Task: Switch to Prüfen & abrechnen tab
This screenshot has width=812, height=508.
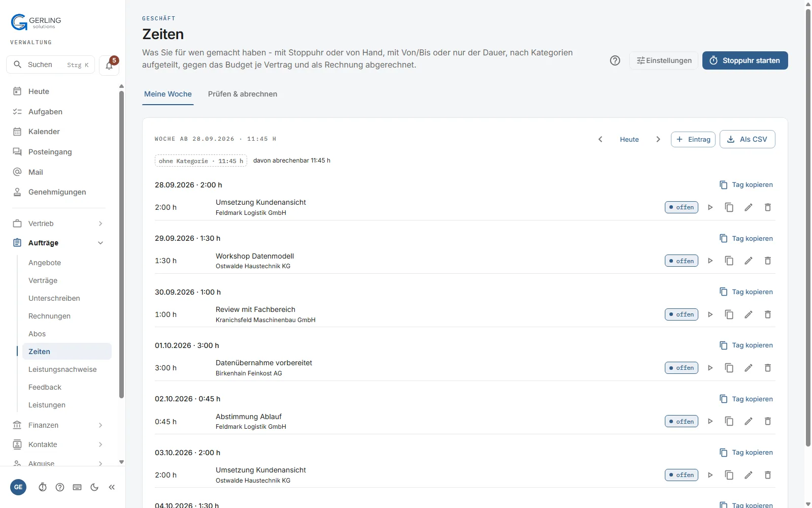Action: coord(243,94)
